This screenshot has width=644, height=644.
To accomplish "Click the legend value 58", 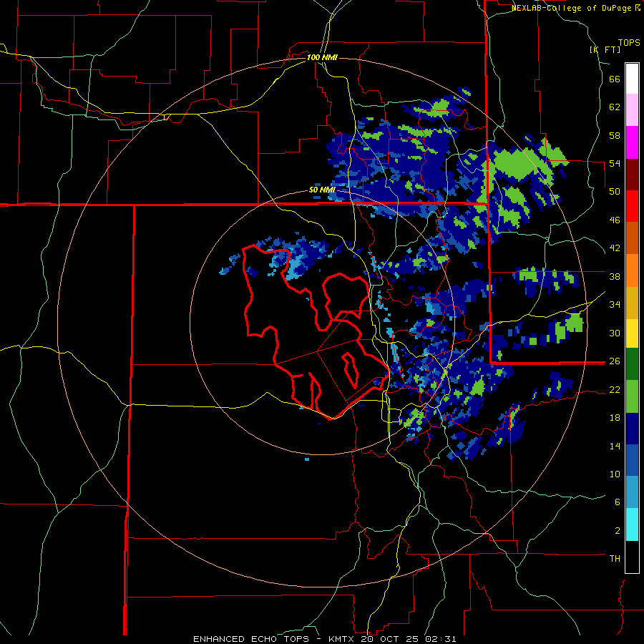I will [x=615, y=135].
